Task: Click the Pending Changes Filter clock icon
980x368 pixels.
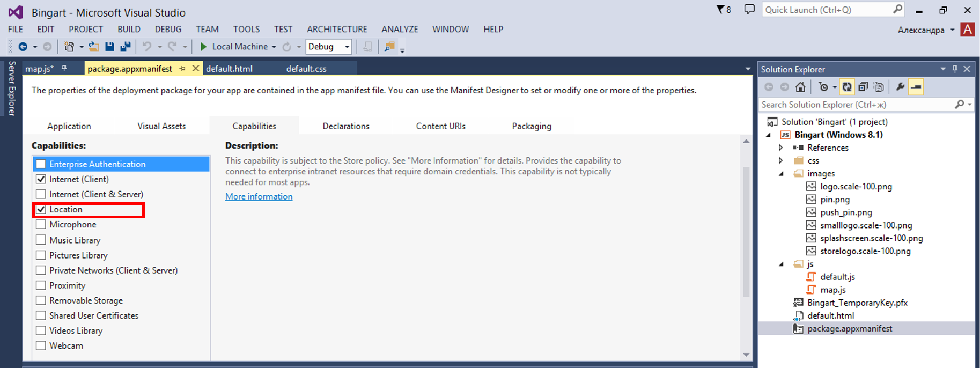Action: (823, 87)
